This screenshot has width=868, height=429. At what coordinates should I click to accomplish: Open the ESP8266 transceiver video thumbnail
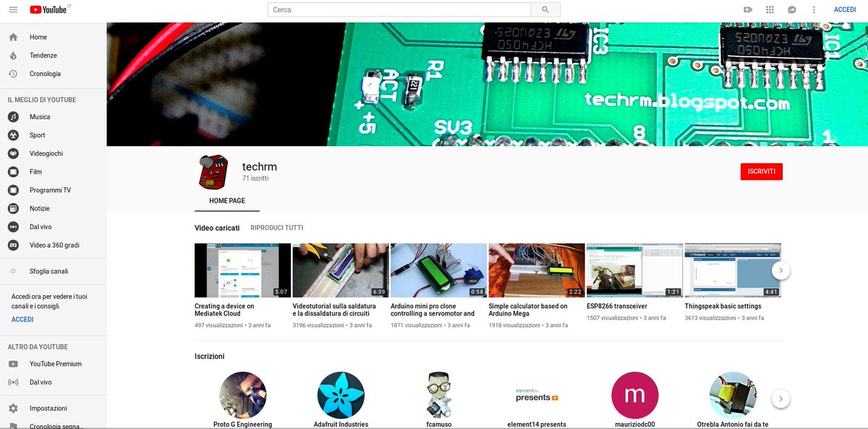[634, 269]
